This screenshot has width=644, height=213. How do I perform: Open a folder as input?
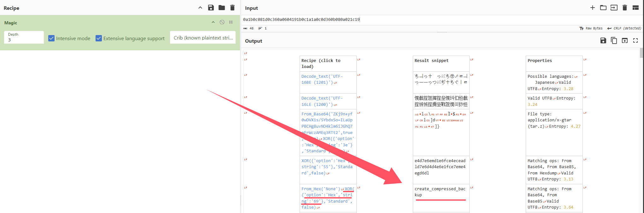[x=603, y=8]
